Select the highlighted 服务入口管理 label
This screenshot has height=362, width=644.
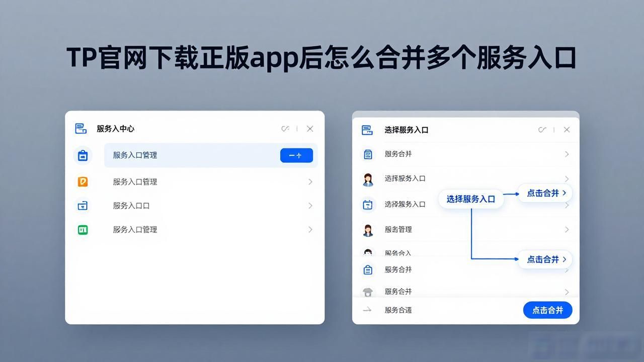click(x=135, y=155)
